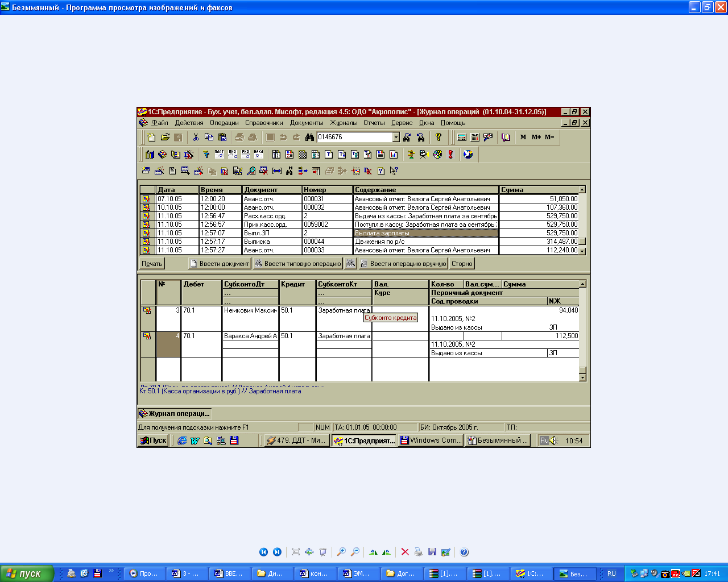Switch to 1С taskbar item

tap(530, 573)
